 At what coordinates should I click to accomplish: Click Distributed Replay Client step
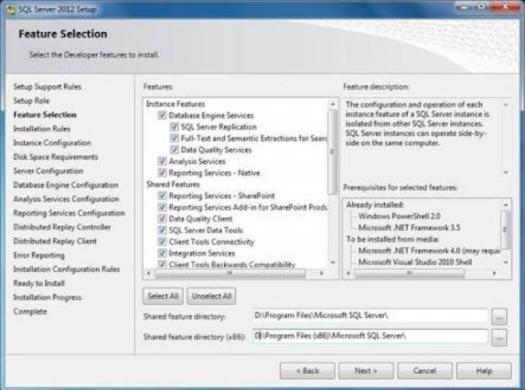click(x=55, y=241)
